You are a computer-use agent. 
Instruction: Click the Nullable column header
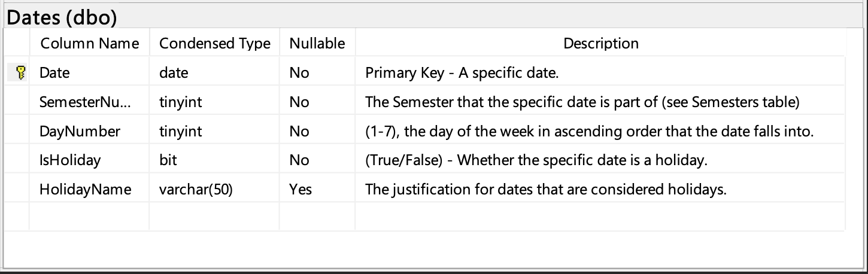317,43
